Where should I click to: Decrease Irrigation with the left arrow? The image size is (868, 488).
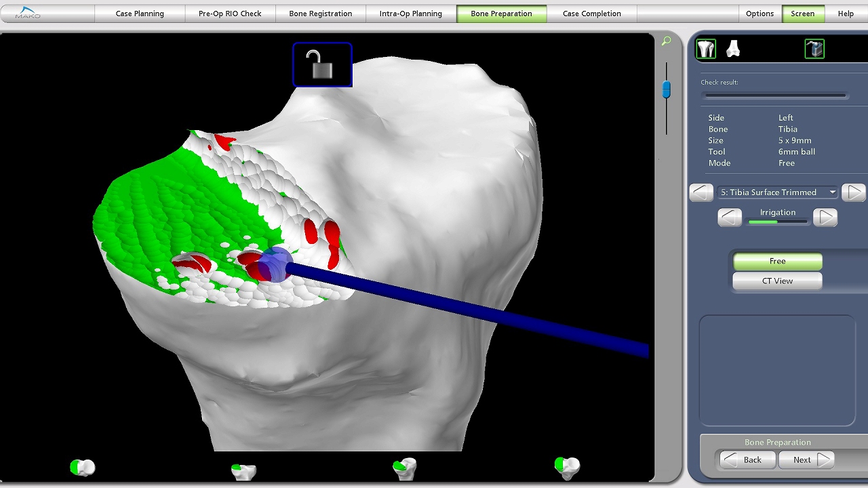click(x=730, y=218)
